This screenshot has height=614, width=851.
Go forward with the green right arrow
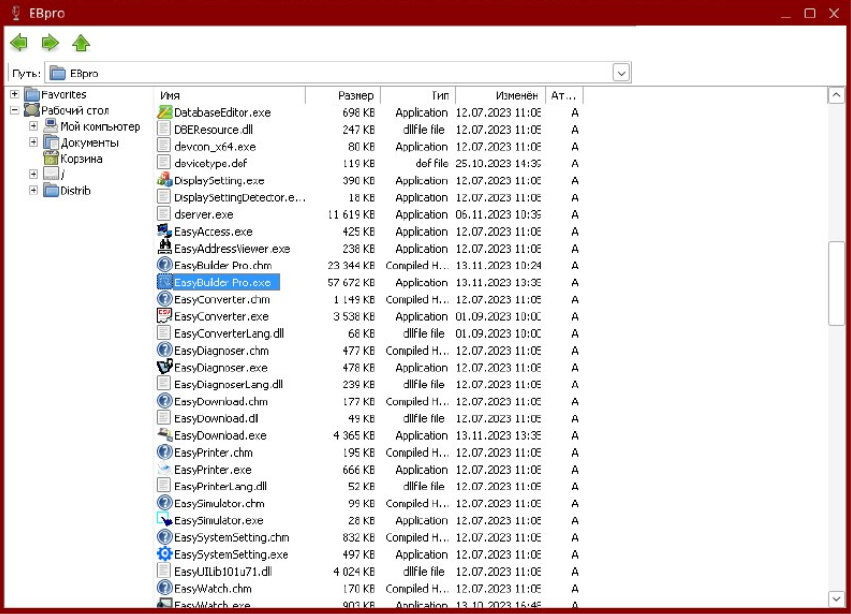(x=50, y=42)
